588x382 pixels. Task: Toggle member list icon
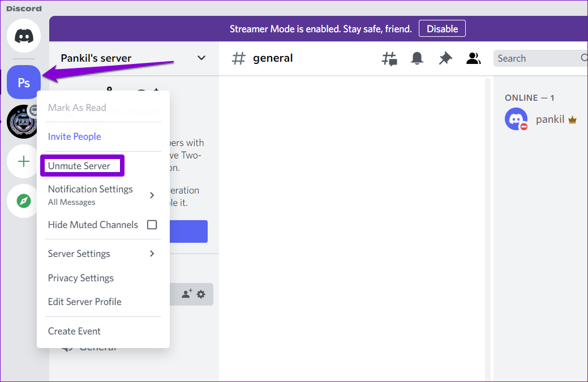pos(473,58)
